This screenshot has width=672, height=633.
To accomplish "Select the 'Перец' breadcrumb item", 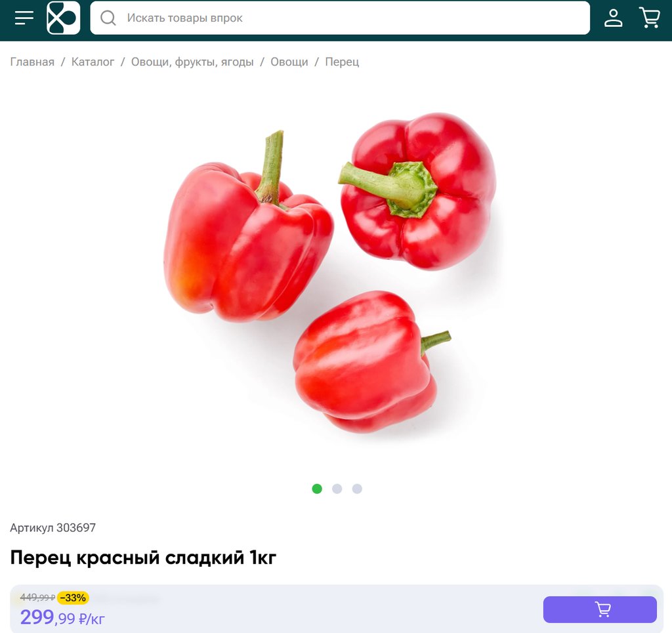I will pyautogui.click(x=342, y=62).
